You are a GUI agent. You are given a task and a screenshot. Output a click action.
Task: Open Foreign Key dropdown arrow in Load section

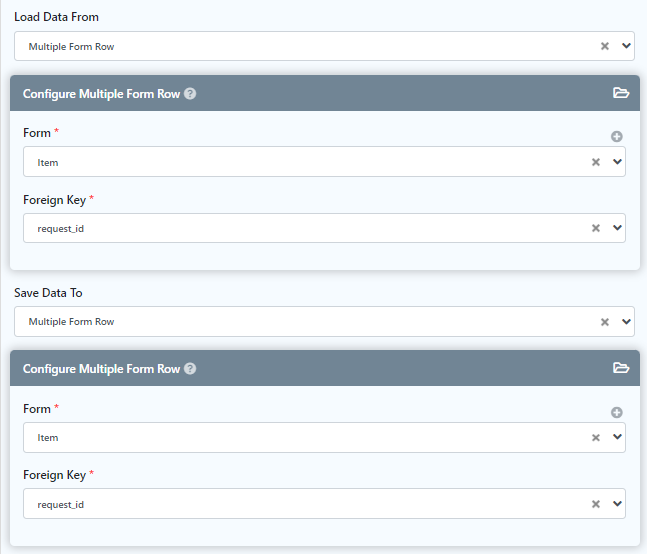click(x=617, y=228)
